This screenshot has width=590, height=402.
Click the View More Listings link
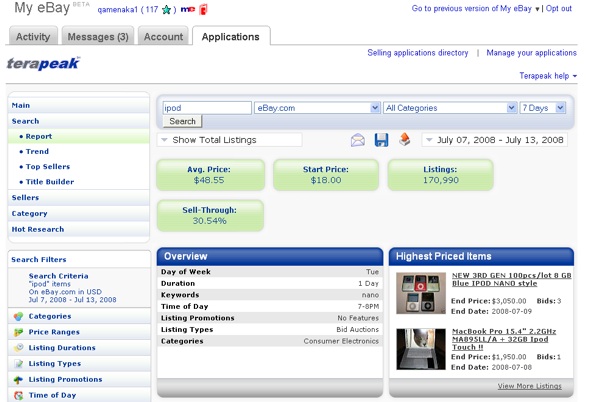tap(529, 386)
